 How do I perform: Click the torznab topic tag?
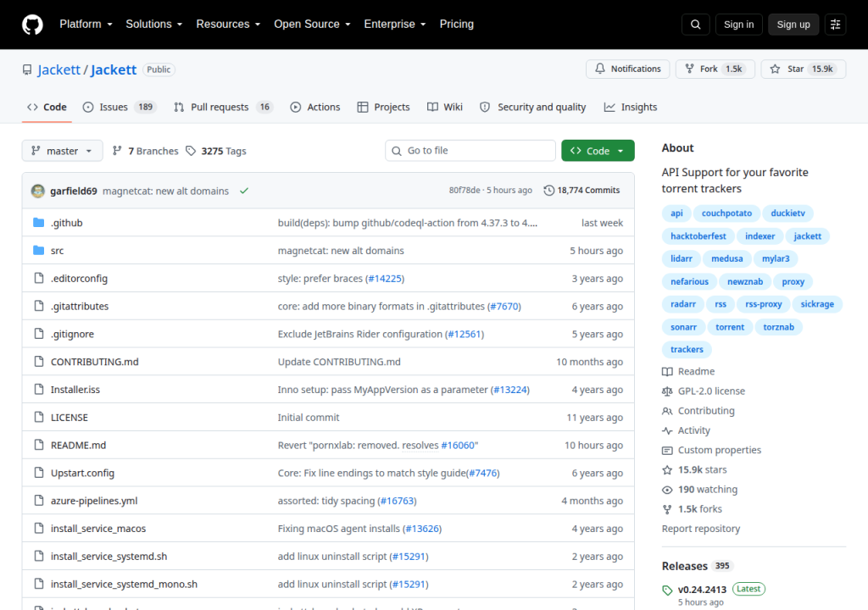tap(778, 327)
